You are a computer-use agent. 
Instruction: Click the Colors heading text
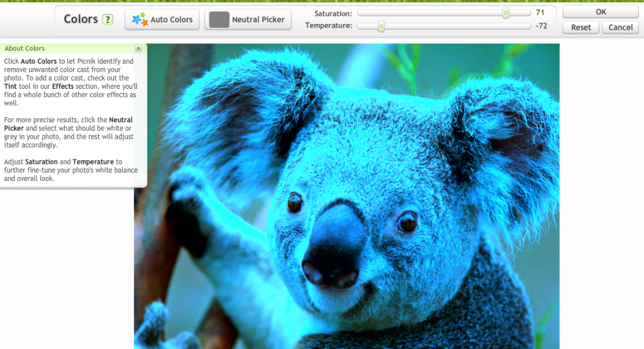click(x=81, y=19)
